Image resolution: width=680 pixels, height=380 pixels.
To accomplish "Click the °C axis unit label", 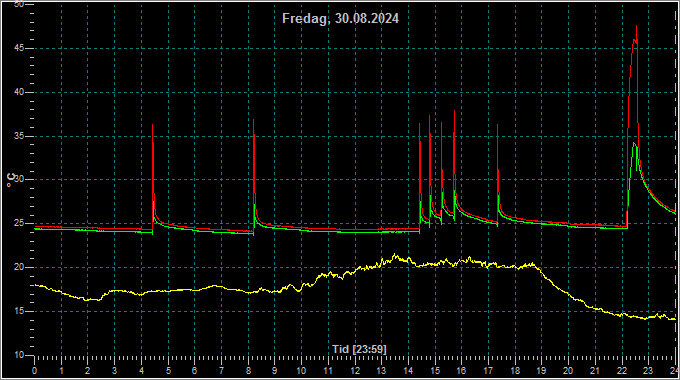I will (x=11, y=180).
